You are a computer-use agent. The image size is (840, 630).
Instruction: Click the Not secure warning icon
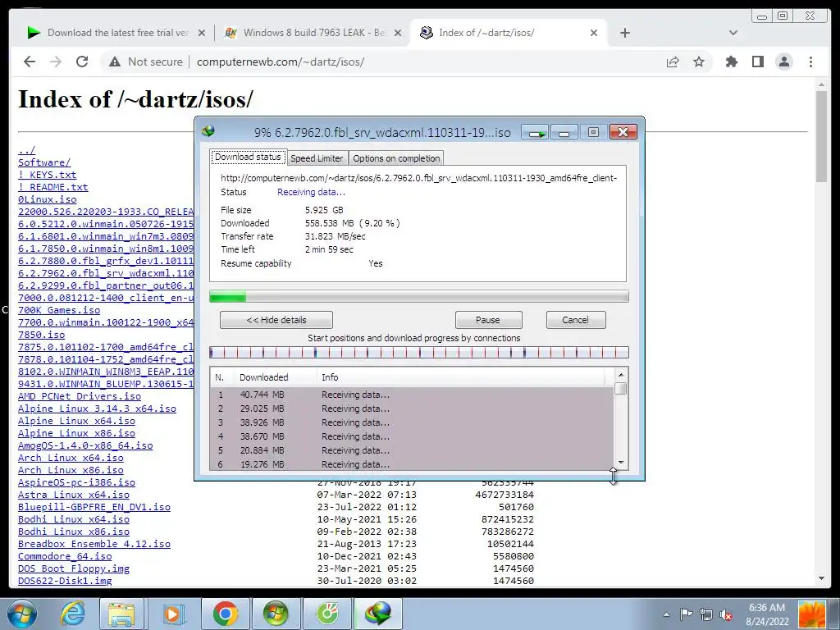115,62
